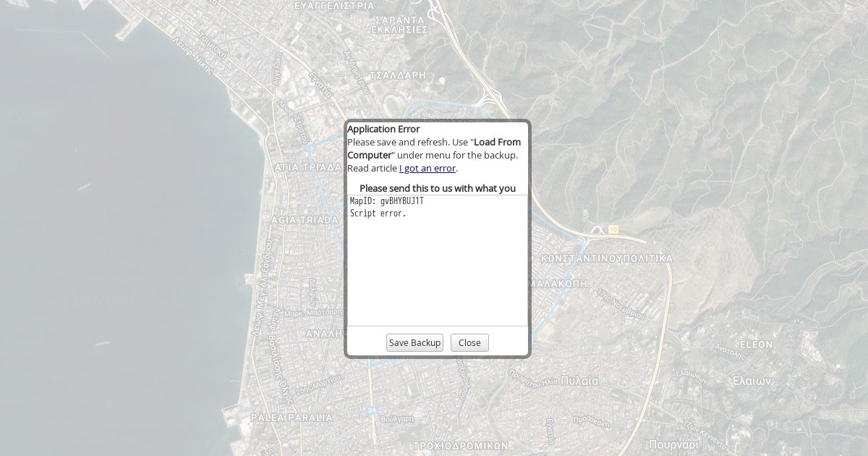This screenshot has height=456, width=868.
Task: Click the PALEA PARALIA map label
Action: pyautogui.click(x=292, y=418)
